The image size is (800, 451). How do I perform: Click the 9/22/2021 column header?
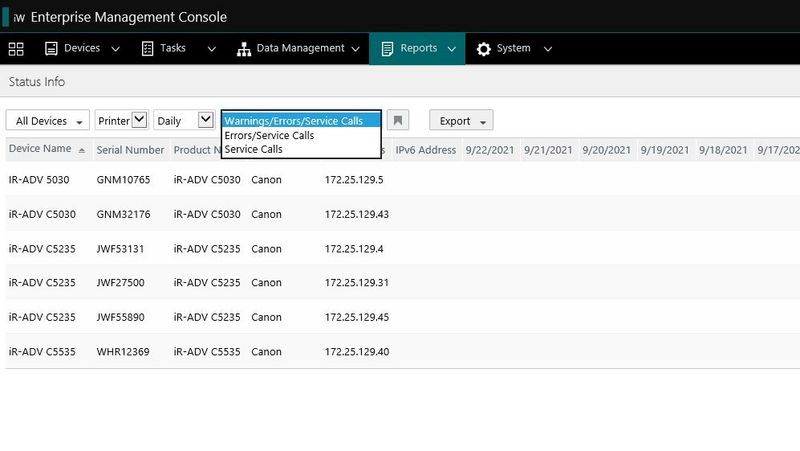[x=490, y=149]
